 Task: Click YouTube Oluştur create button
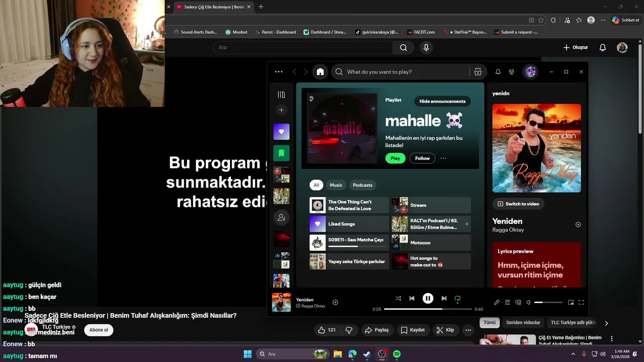[576, 47]
